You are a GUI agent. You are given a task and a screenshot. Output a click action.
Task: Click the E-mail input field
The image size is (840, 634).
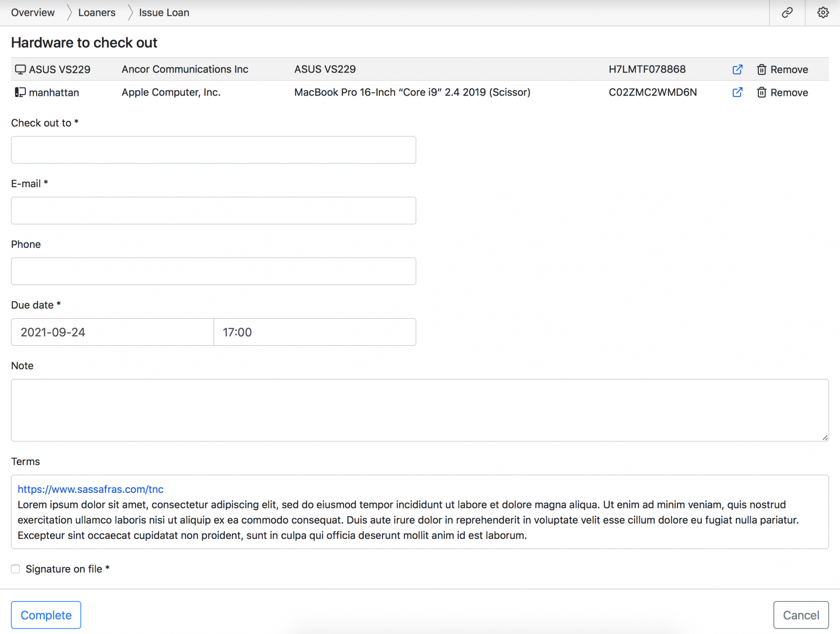[213, 211]
